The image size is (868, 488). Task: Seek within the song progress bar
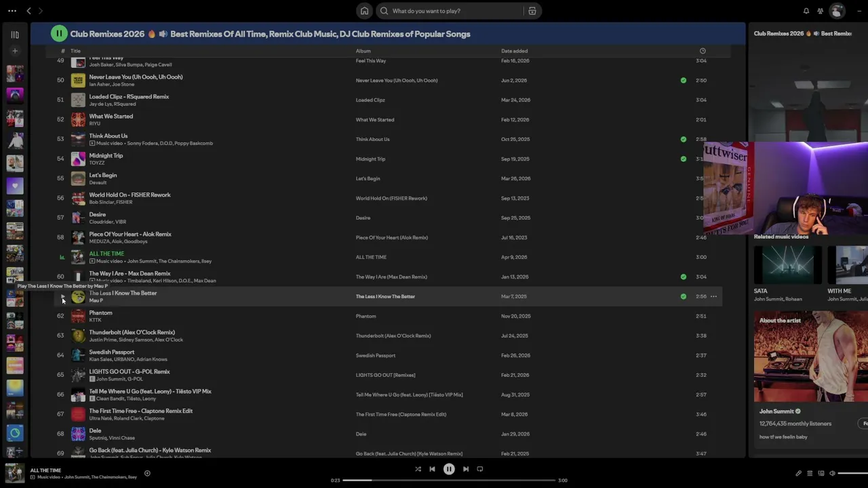point(449,481)
